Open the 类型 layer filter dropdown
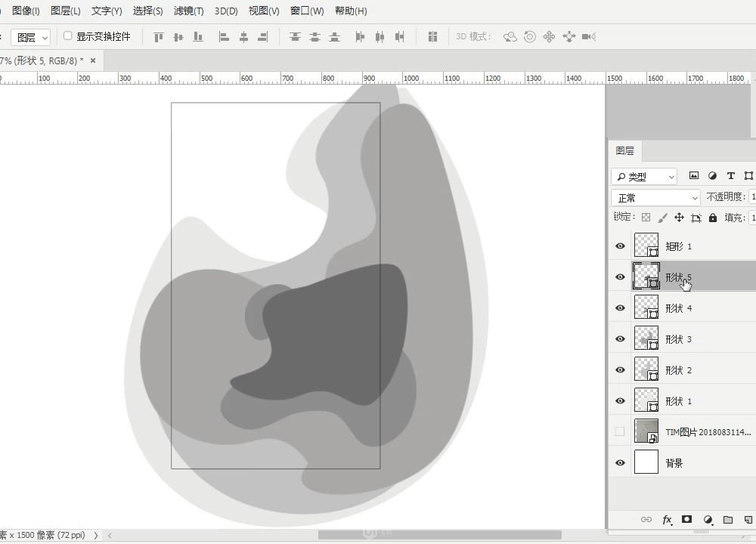The width and height of the screenshot is (756, 544). click(x=644, y=177)
